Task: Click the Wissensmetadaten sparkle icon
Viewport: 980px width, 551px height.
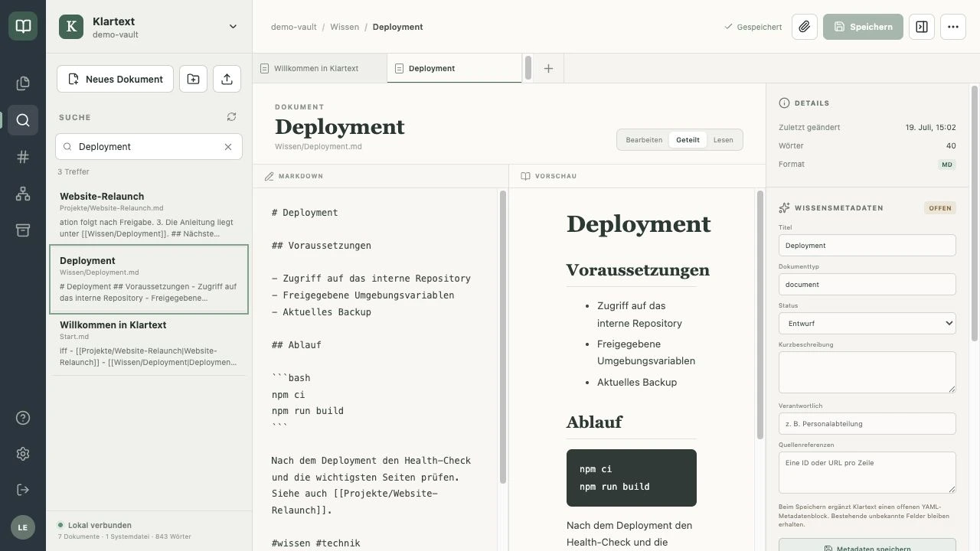Action: tap(784, 208)
